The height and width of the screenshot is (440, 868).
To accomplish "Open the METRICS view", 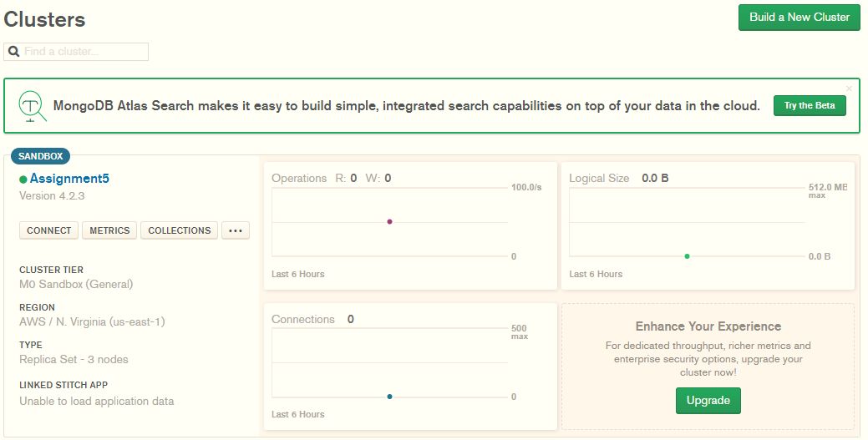I will (109, 230).
